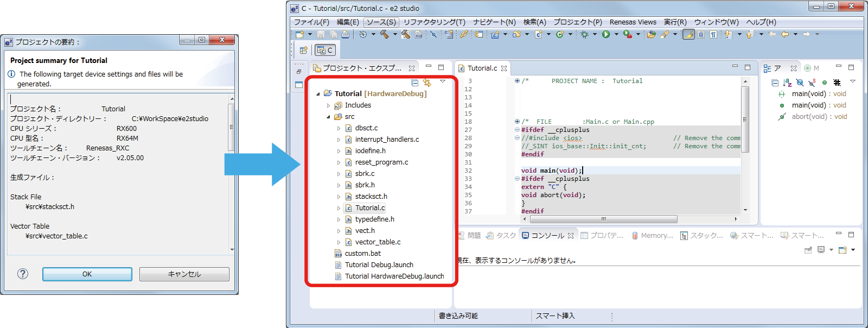Collapse the Tutorial project tree node
Screen dimensions: 868x328
pos(318,94)
